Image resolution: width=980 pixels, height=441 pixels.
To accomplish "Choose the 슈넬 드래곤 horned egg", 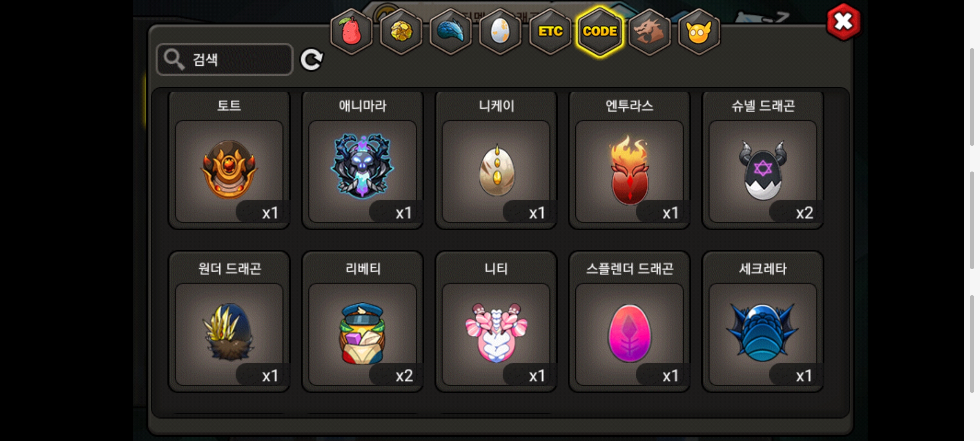I will (x=763, y=160).
